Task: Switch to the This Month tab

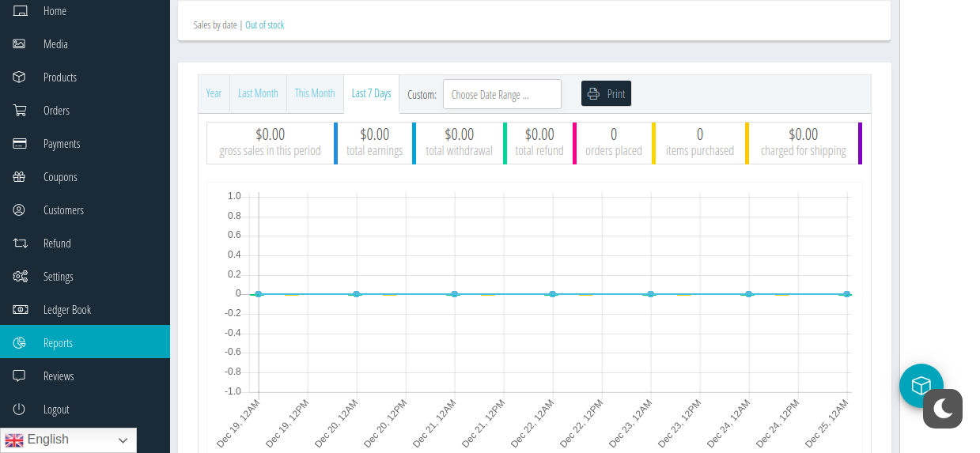Action: (x=315, y=93)
